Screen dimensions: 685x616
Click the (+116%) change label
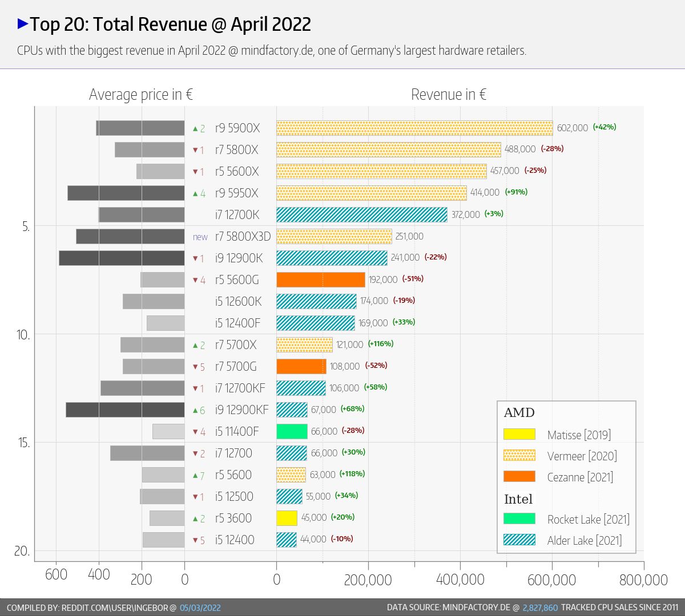[381, 343]
